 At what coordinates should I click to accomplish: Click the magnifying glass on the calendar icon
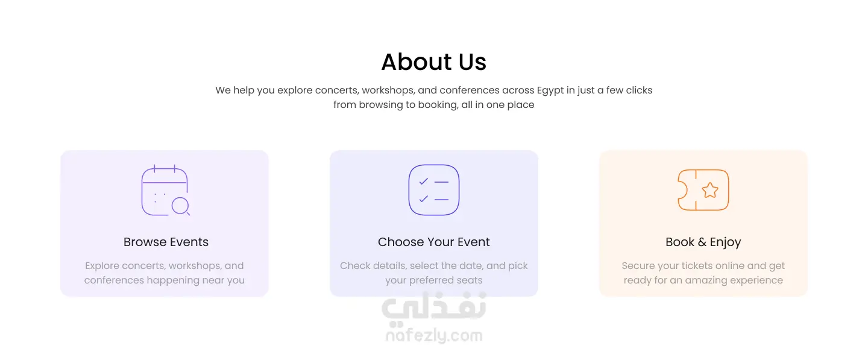(180, 206)
